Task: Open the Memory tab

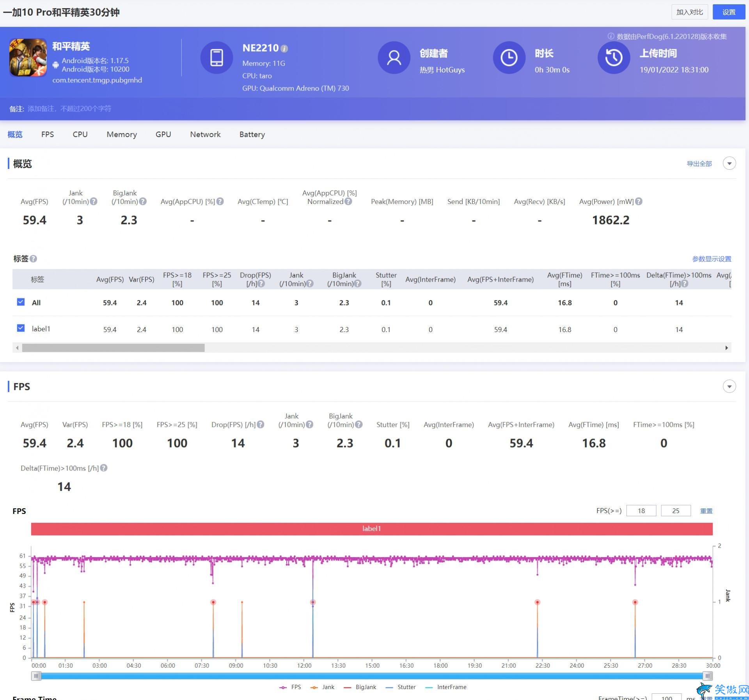Action: (x=122, y=135)
